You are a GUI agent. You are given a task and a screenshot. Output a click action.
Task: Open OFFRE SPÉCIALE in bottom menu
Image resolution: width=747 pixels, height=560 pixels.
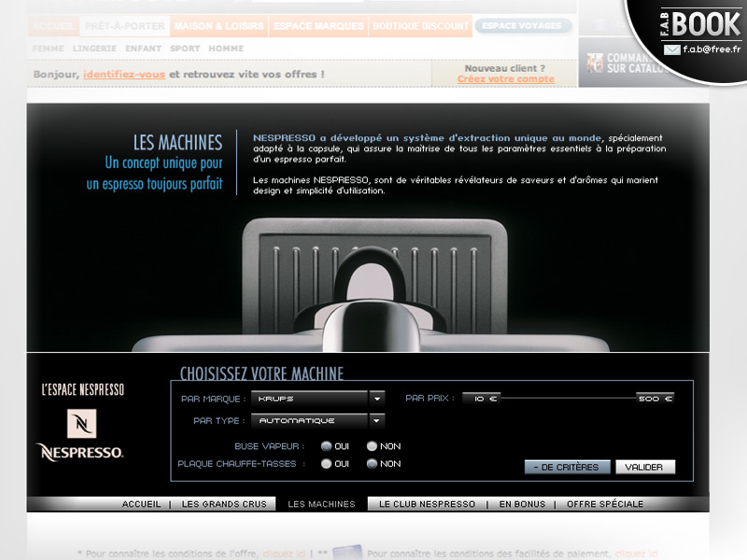605,504
